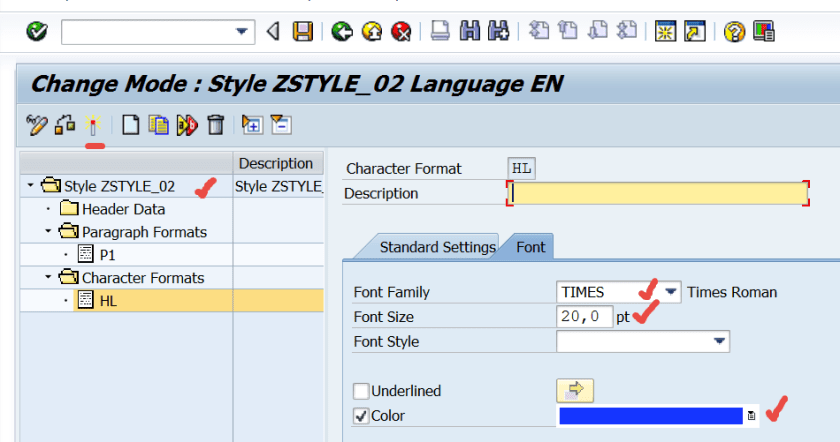The height and width of the screenshot is (442, 840).
Task: Click the yellow Help question mark icon
Action: (x=734, y=32)
